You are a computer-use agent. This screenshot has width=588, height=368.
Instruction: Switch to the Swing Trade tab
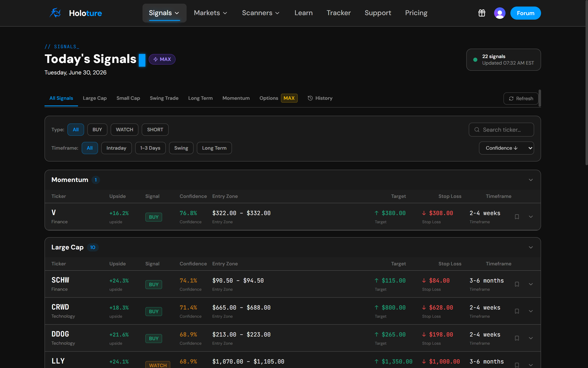[164, 98]
